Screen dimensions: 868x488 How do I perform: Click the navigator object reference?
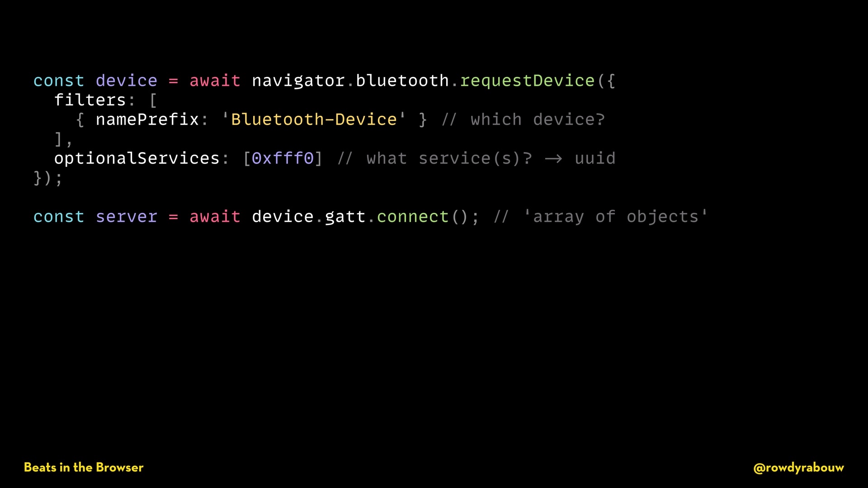(298, 81)
